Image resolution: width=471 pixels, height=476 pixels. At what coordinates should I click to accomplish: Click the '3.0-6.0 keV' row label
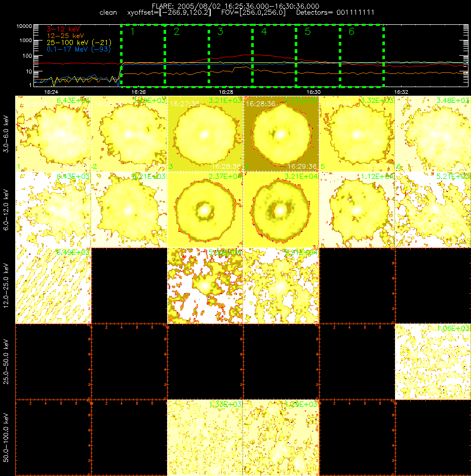6,134
